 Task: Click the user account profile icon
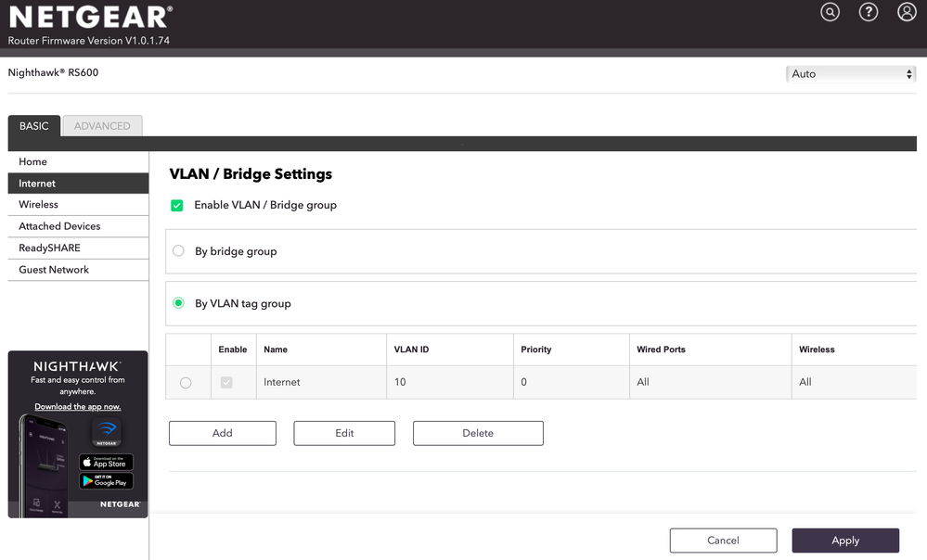907,12
